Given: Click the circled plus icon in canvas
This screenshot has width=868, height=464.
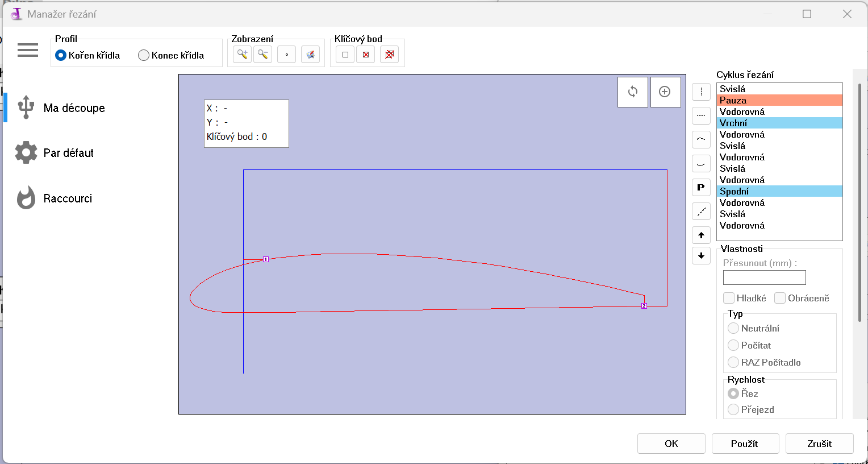Looking at the screenshot, I should (x=665, y=92).
